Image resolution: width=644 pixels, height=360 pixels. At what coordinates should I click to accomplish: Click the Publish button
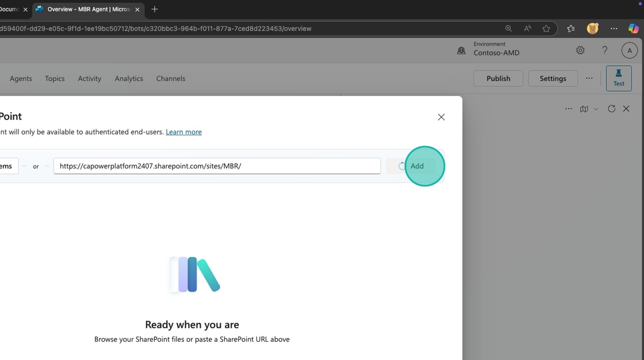[x=498, y=79]
